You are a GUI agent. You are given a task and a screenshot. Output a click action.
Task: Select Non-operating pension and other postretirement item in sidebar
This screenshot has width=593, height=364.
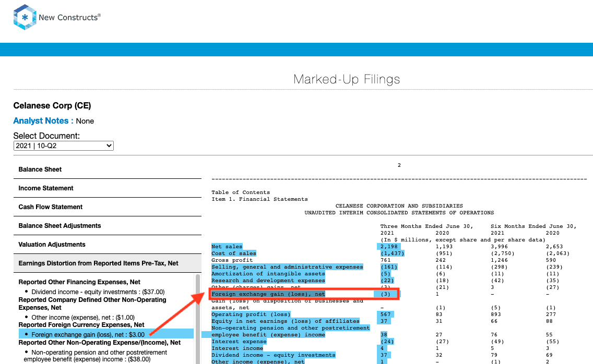[x=96, y=356]
